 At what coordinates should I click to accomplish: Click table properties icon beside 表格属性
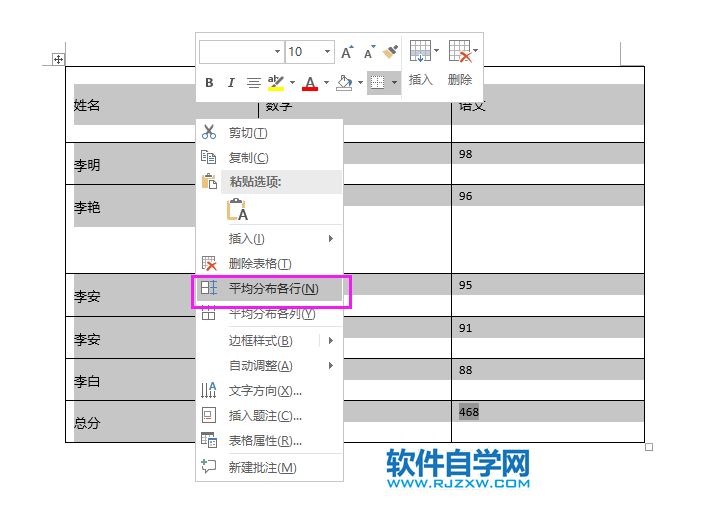click(209, 440)
